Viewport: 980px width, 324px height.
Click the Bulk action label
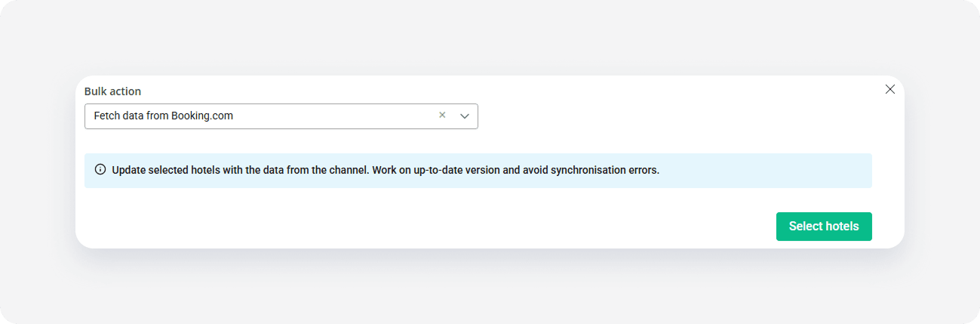112,91
